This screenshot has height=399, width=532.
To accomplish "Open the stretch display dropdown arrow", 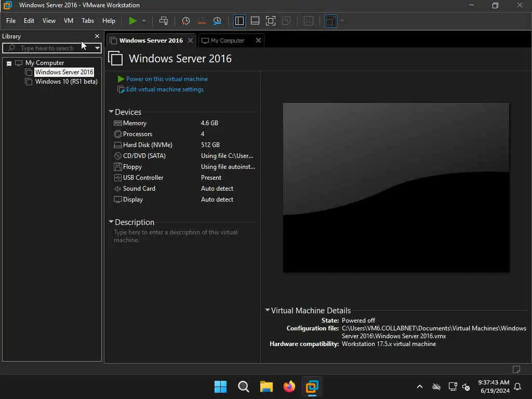I will click(342, 21).
